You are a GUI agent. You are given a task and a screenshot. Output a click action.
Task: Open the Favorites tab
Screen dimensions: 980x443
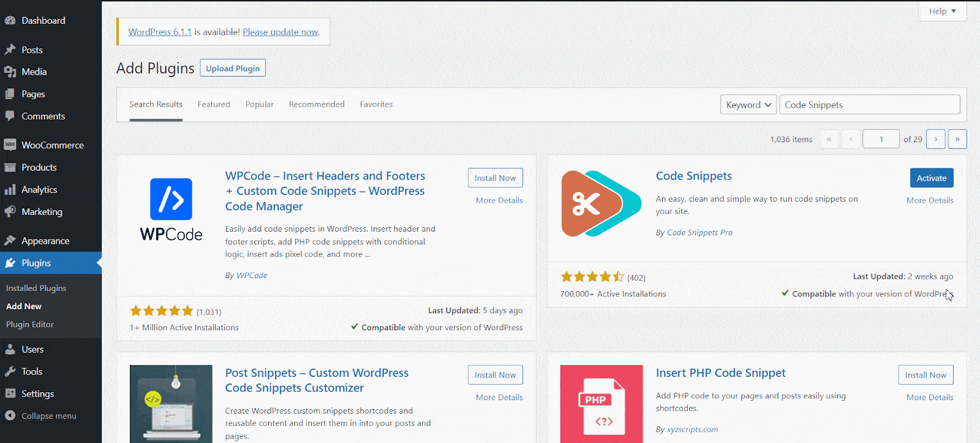tap(376, 104)
